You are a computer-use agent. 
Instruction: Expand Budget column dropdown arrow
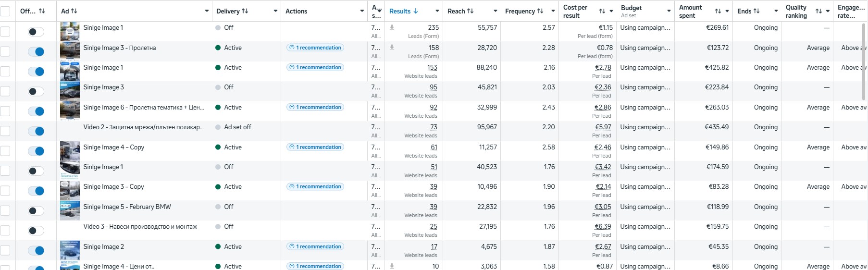(669, 11)
